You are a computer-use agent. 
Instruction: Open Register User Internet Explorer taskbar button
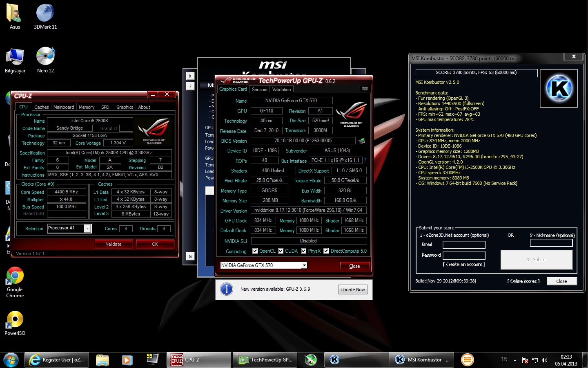click(x=57, y=360)
